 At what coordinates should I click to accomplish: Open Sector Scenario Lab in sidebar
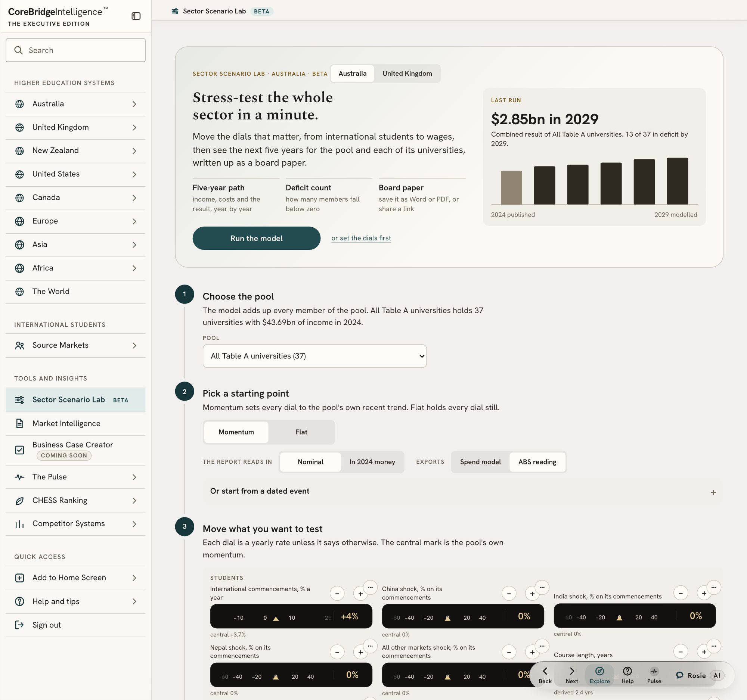75,400
